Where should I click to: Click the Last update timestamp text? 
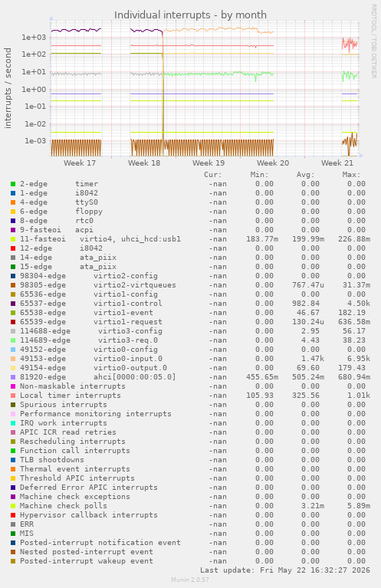click(x=285, y=570)
